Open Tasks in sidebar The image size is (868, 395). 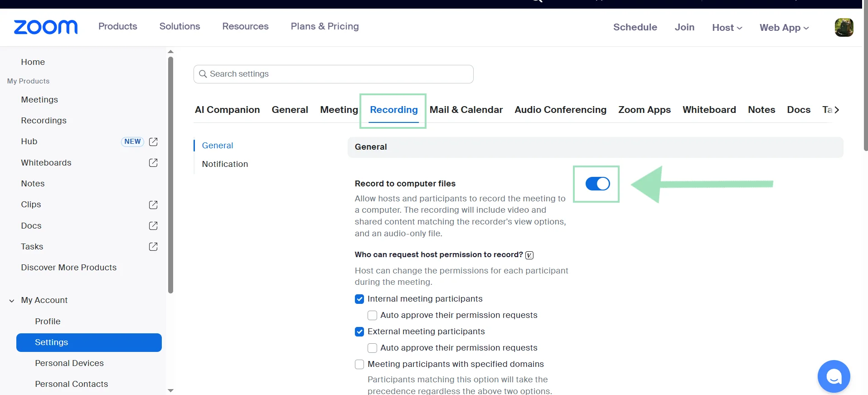(32, 247)
